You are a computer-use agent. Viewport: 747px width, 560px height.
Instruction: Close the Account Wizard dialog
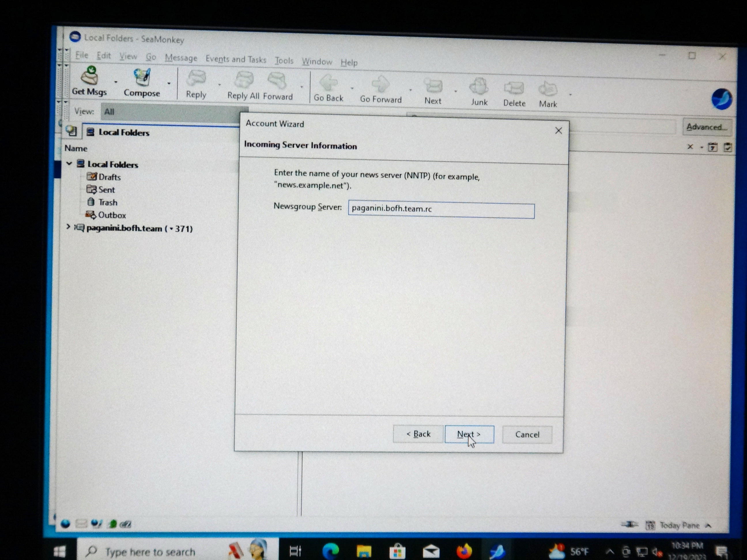coord(559,130)
